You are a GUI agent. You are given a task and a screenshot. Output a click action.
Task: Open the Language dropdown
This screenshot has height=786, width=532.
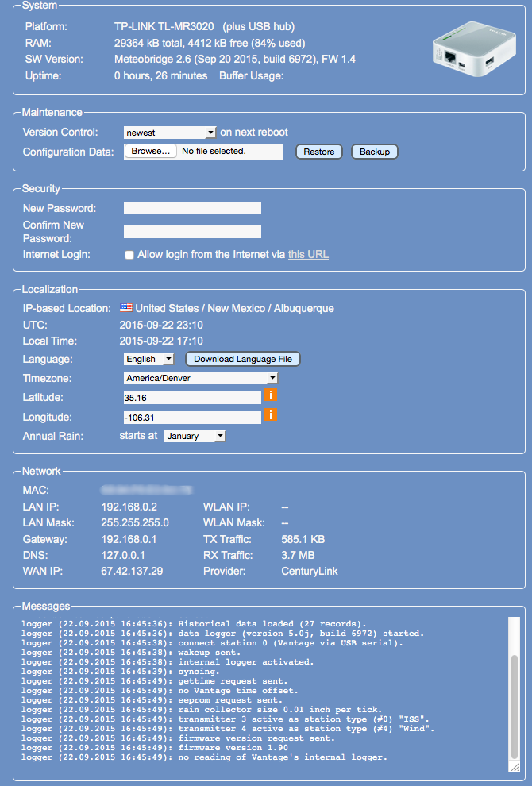click(148, 359)
